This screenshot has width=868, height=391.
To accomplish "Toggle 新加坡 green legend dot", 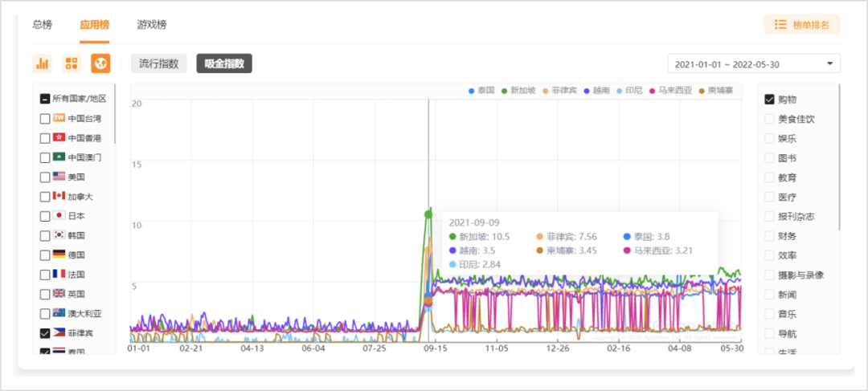I will tap(504, 92).
